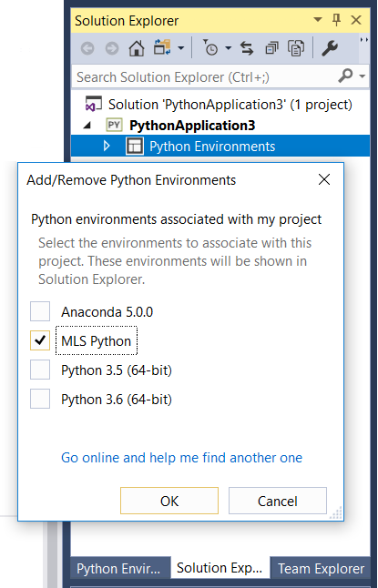
Task: Click the Python Environments node icon
Action: click(x=135, y=147)
